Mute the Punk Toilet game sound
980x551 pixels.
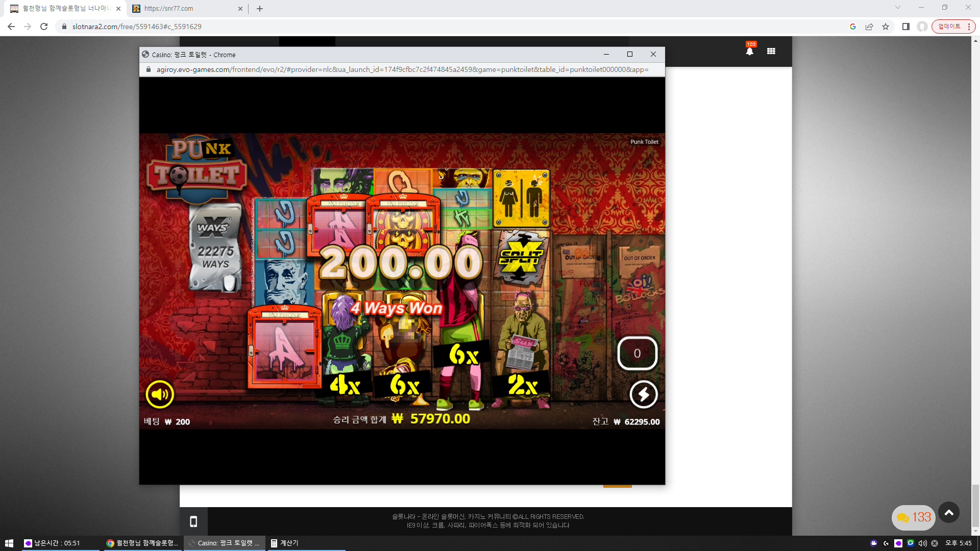[160, 394]
